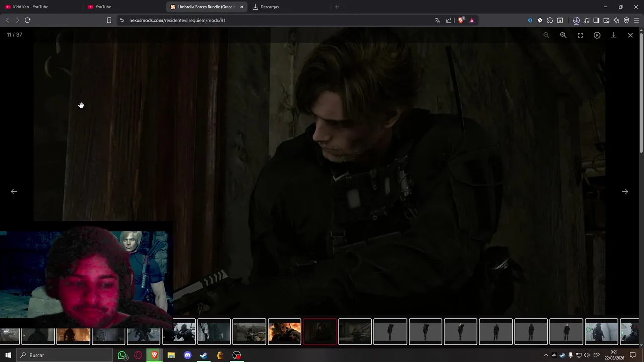
Task: Open the Brave Wallet
Action: (606, 20)
